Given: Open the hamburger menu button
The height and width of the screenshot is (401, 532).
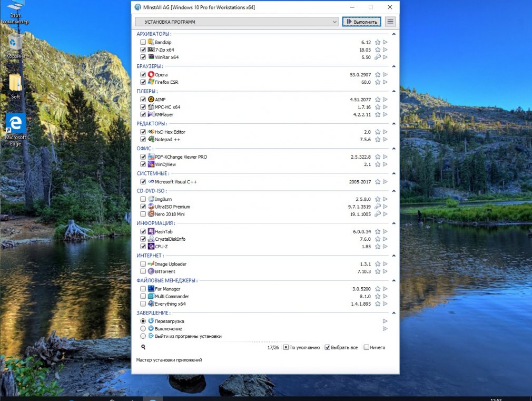Looking at the screenshot, I should pyautogui.click(x=390, y=22).
